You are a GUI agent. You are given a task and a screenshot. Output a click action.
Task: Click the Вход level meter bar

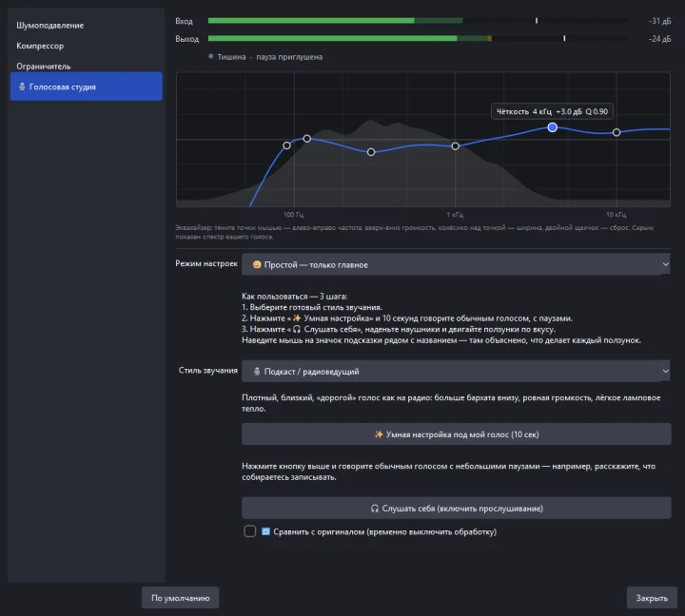point(418,21)
